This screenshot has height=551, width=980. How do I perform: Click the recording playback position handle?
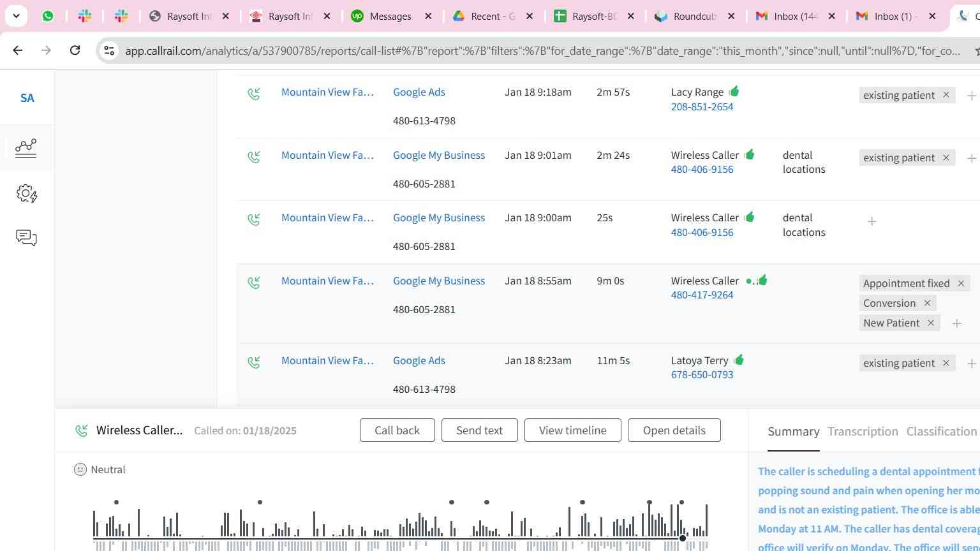coord(683,538)
